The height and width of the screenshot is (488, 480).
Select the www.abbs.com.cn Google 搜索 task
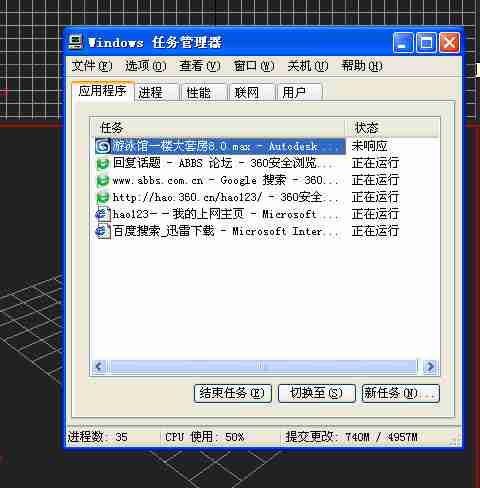click(220, 180)
